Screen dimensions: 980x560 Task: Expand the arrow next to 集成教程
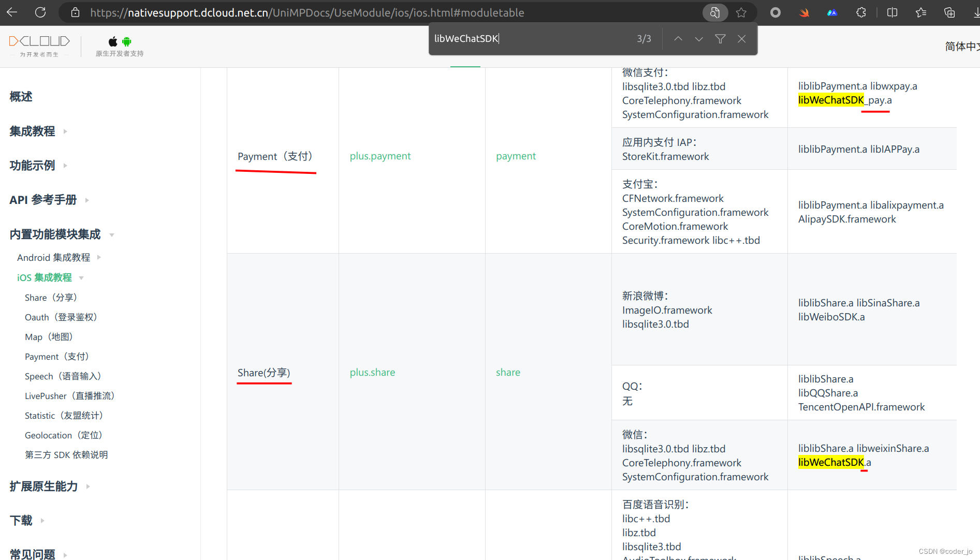pos(65,131)
